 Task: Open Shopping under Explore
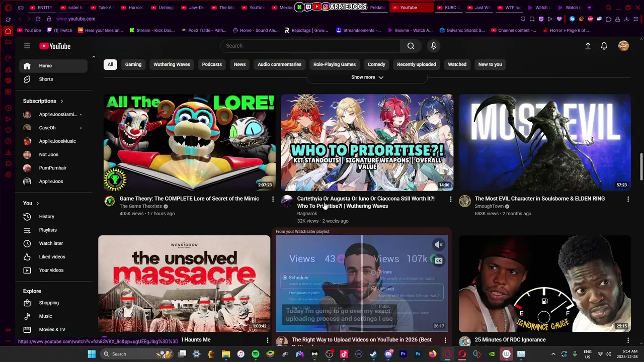coord(53,303)
